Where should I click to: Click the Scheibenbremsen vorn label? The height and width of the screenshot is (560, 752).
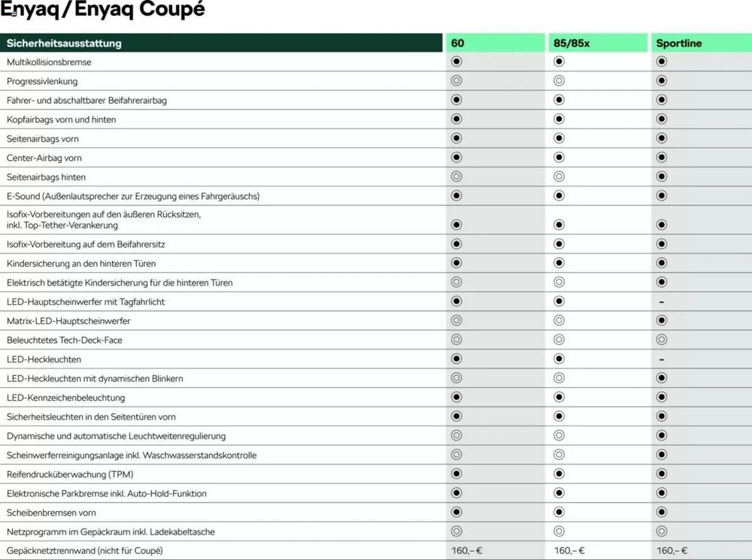(x=51, y=513)
